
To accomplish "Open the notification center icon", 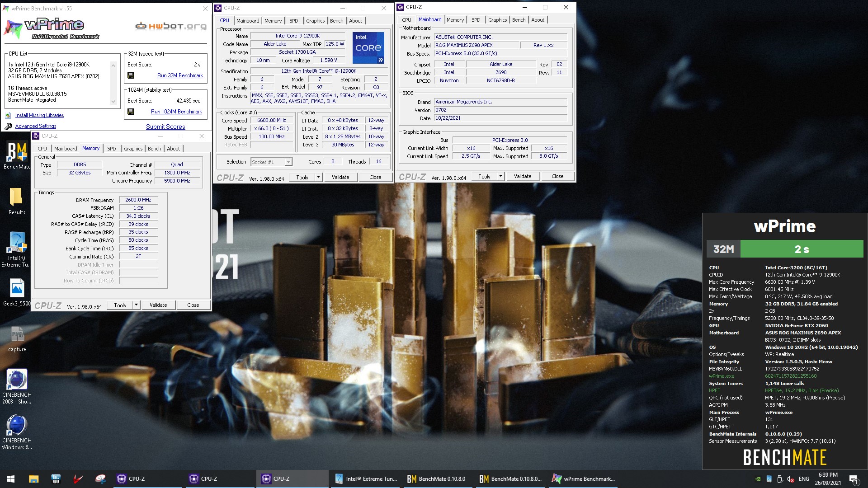I will [x=854, y=479].
